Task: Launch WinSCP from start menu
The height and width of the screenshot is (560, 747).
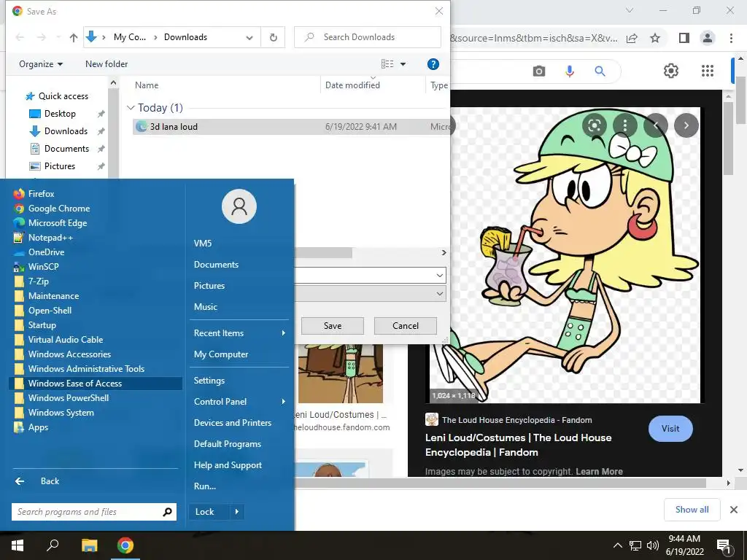Action: pos(43,267)
